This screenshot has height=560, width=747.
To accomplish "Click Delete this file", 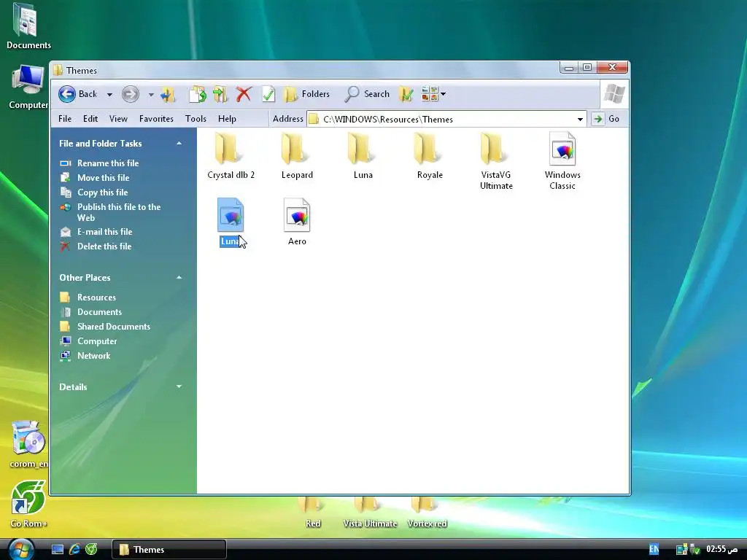I will tap(104, 246).
